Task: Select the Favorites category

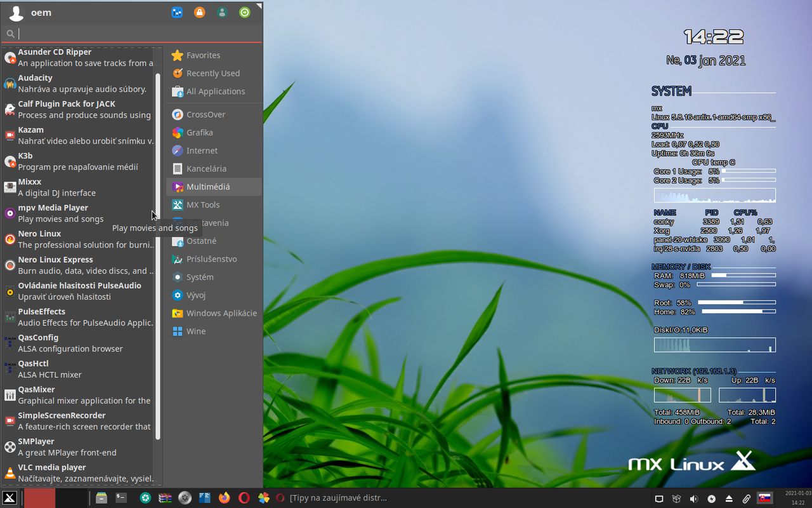Action: [214, 56]
